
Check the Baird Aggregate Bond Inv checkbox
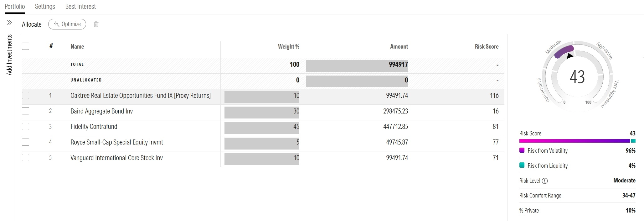[26, 111]
